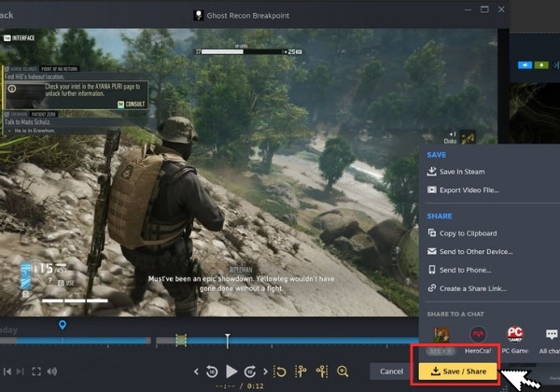Close the clip editor window
Screen dimensions: 560x392
[x=501, y=9]
